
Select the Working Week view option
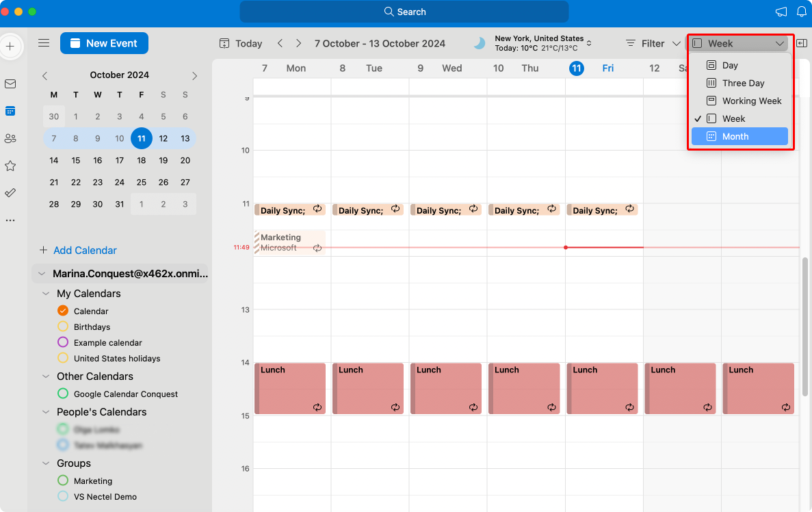739,101
